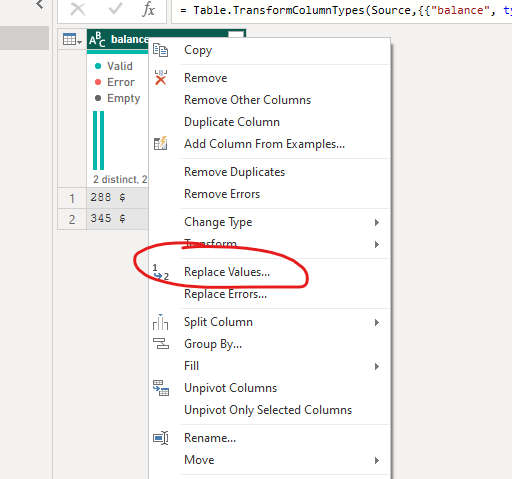Viewport: 512px width, 479px height.
Task: Expand the Move submenu arrow
Action: click(377, 460)
